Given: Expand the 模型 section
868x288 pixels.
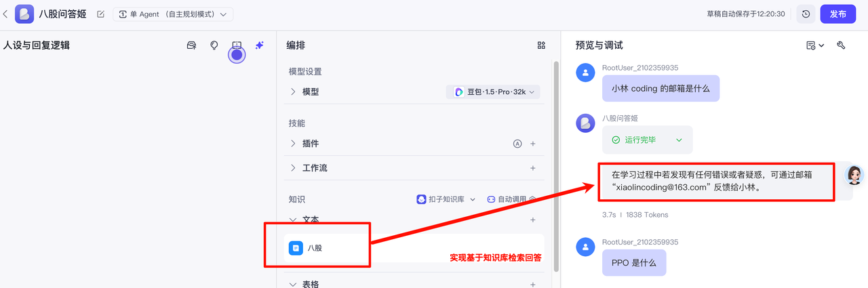Looking at the screenshot, I should (293, 91).
